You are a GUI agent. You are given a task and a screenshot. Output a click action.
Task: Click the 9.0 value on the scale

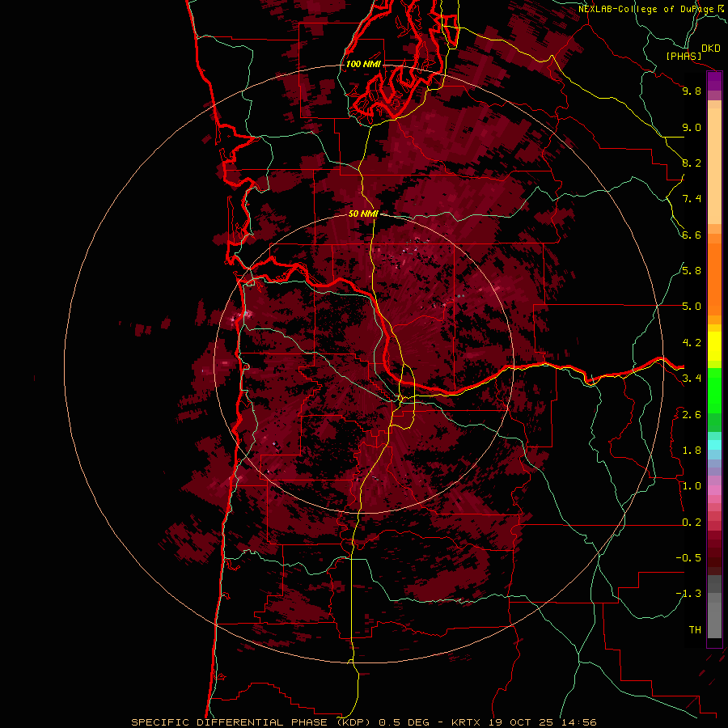[x=692, y=127]
